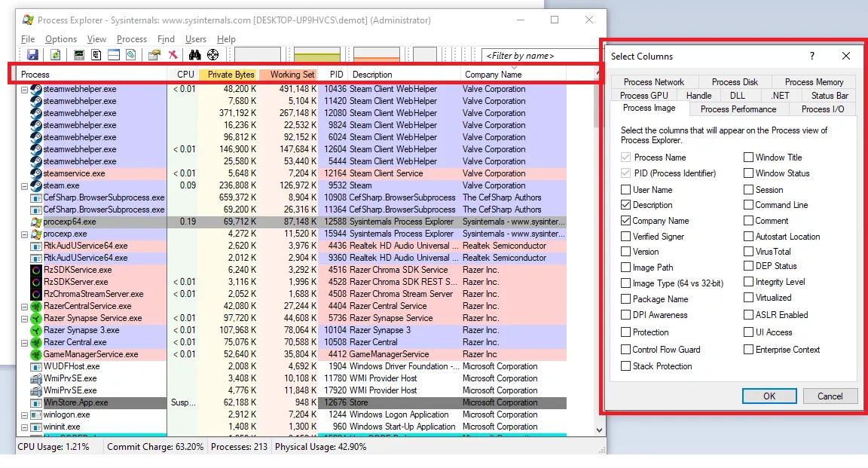Screen dimensions: 868x468
Task: Click the yellow commit history mini graph
Action: 316,55
